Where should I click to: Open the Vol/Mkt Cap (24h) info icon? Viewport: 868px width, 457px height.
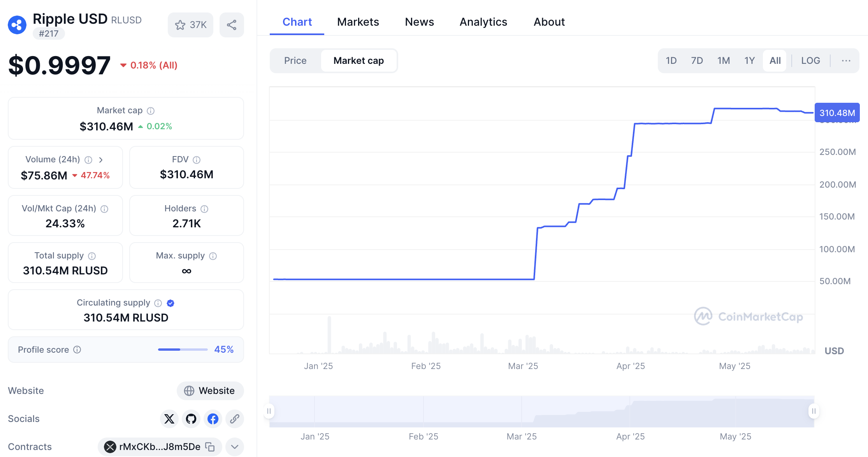coord(104,209)
